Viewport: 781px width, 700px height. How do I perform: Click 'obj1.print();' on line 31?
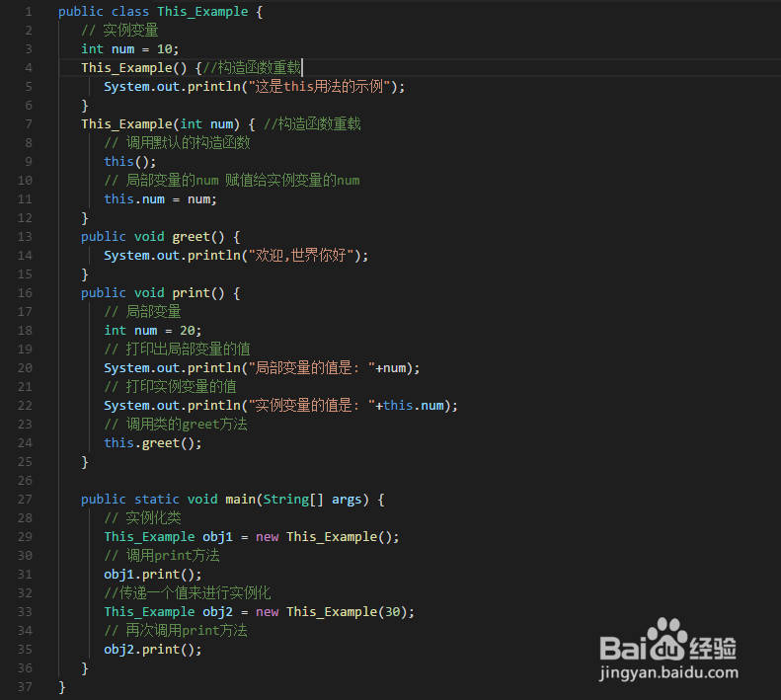pyautogui.click(x=153, y=575)
